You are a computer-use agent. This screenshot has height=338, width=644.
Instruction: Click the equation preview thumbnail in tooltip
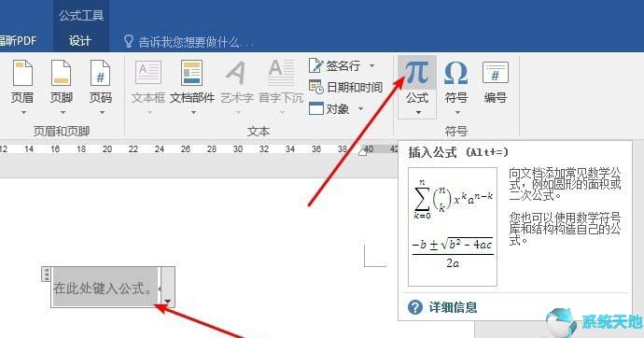(453, 227)
